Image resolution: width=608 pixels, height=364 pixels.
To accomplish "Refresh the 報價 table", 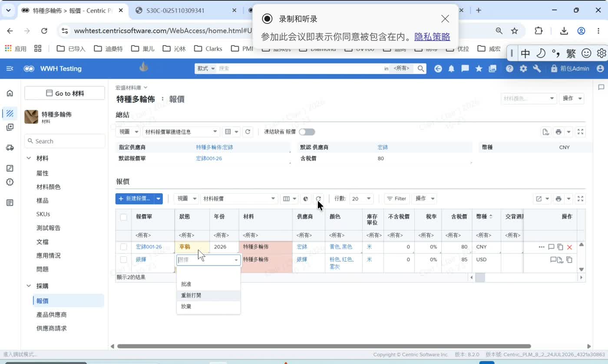I will point(318,199).
